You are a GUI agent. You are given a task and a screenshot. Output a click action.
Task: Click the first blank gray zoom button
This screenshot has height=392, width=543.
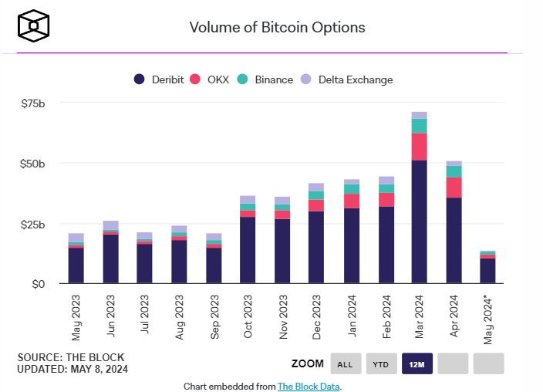(453, 363)
